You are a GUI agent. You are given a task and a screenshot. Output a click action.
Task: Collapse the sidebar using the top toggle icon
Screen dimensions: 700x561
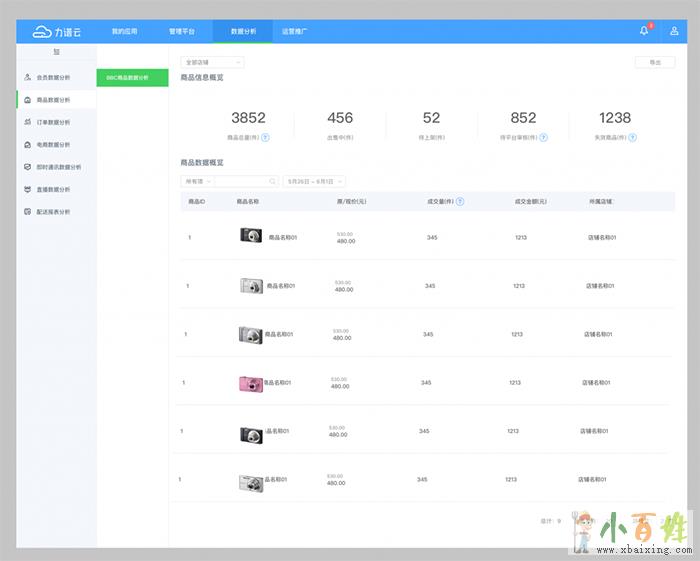click(x=56, y=51)
